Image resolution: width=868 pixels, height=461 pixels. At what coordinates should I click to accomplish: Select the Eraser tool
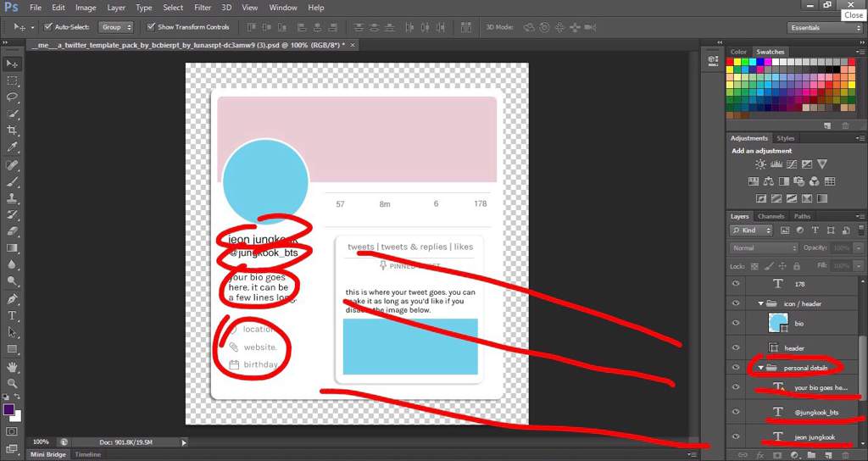click(x=12, y=231)
